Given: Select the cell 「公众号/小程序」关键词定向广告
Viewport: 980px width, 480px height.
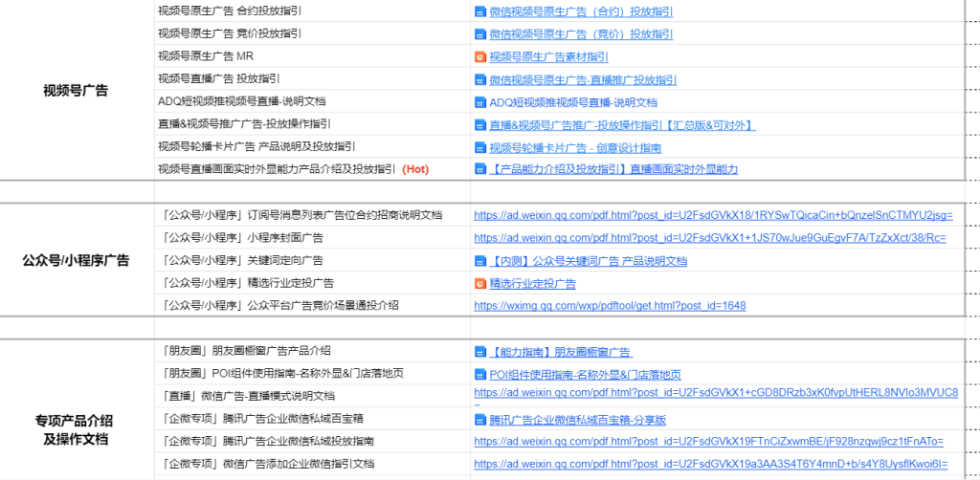Looking at the screenshot, I should coord(313,260).
